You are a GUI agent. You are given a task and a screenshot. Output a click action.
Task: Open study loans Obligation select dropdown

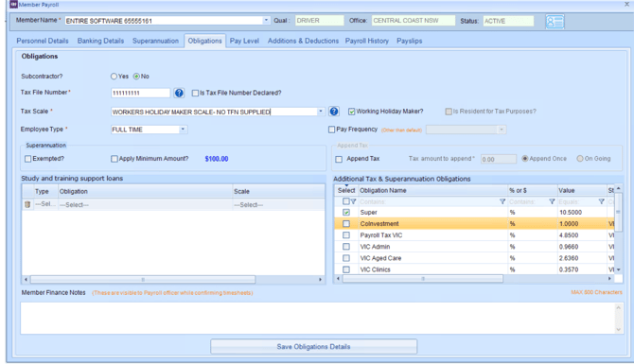tap(145, 205)
